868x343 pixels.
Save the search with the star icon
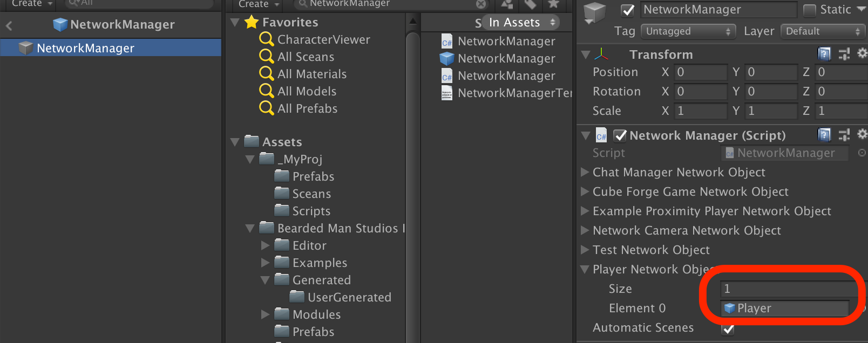pyautogui.click(x=553, y=4)
